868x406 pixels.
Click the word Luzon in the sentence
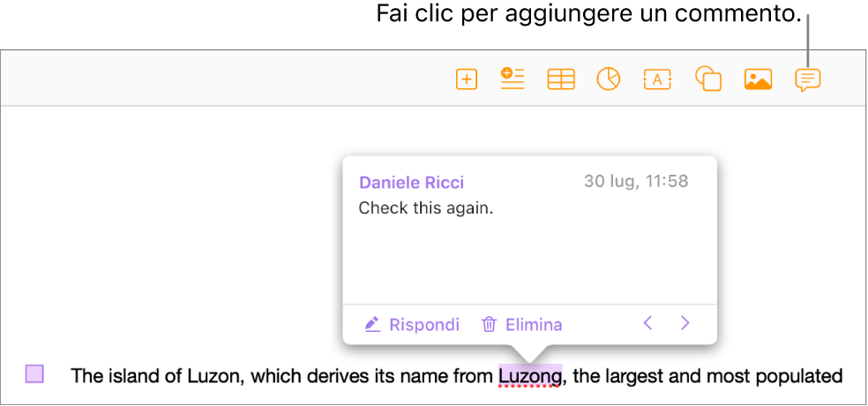click(x=213, y=377)
